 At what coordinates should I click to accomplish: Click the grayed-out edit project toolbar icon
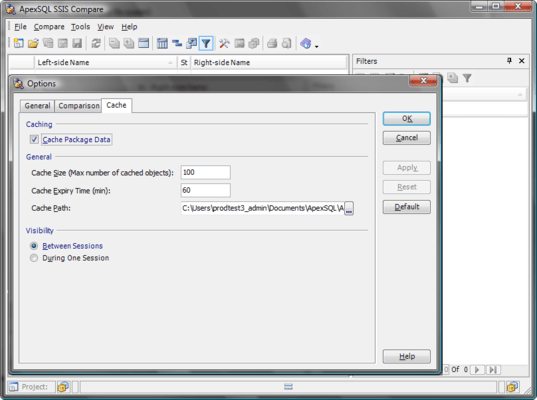(63, 43)
